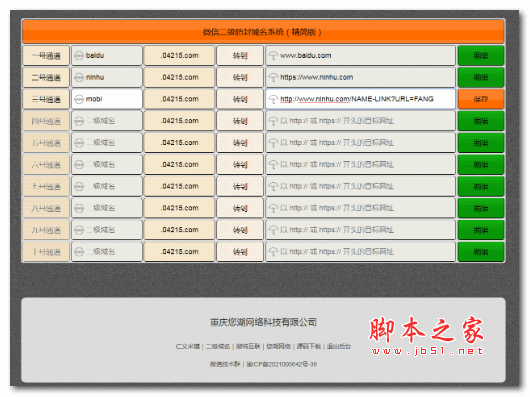Focus the 五号通道 target URL input

[x=360, y=143]
